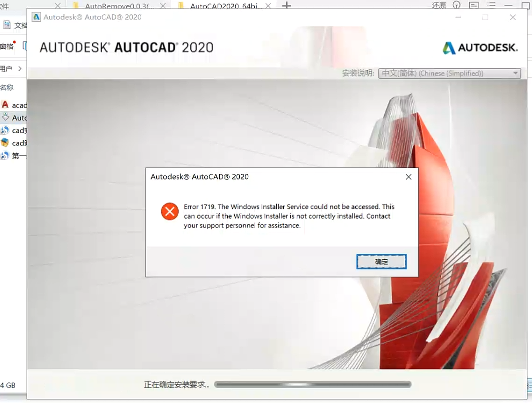Screen dimensions: 532x403
Task: Click the cad archive box file icon
Action: point(5,143)
